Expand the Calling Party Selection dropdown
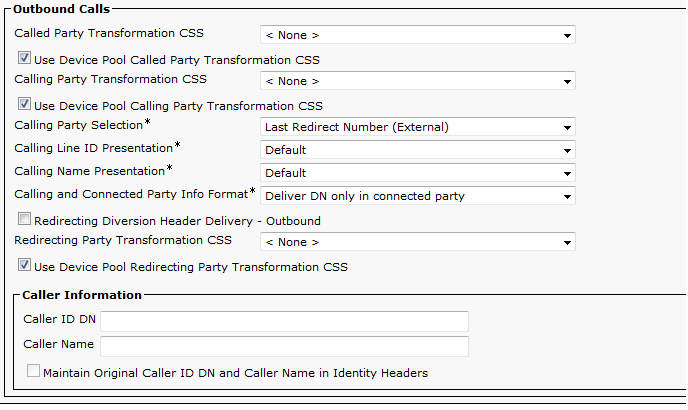This screenshot has height=410, width=688. (417, 127)
